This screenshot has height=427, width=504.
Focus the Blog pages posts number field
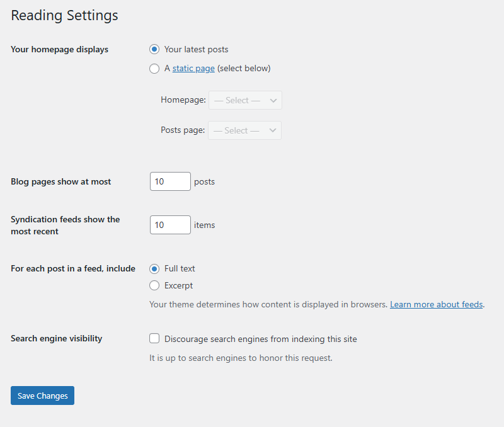(170, 181)
